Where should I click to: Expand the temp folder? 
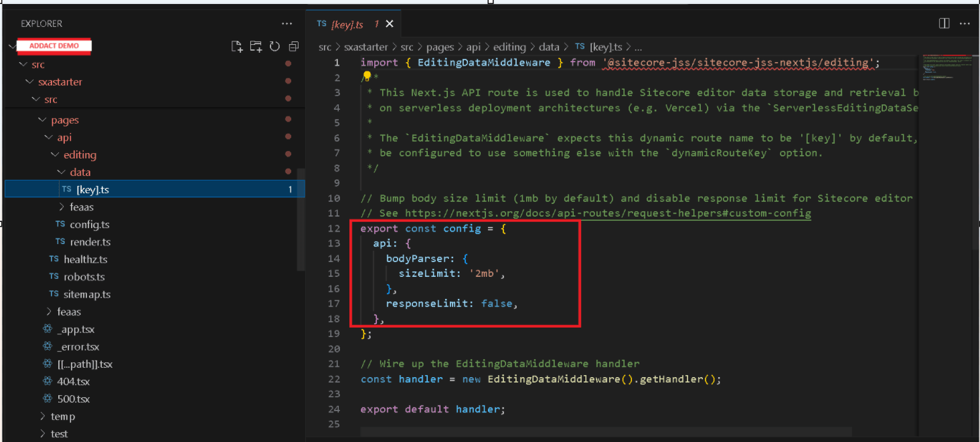tap(43, 417)
